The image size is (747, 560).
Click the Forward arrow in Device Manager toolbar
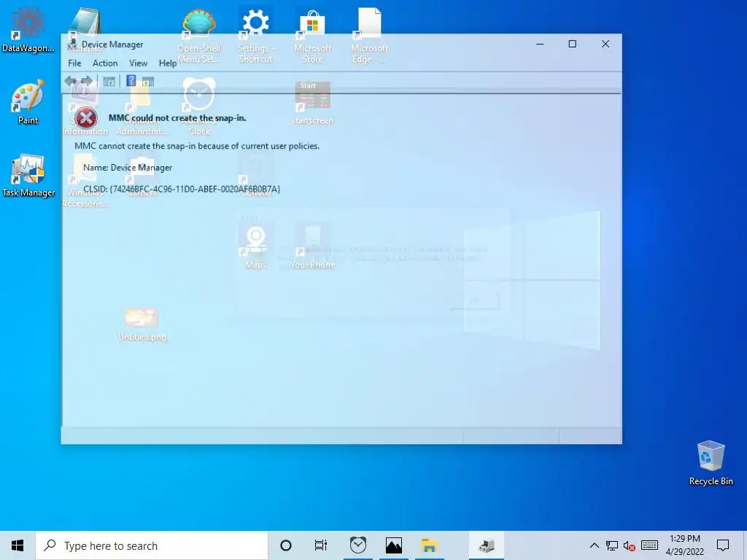click(87, 82)
